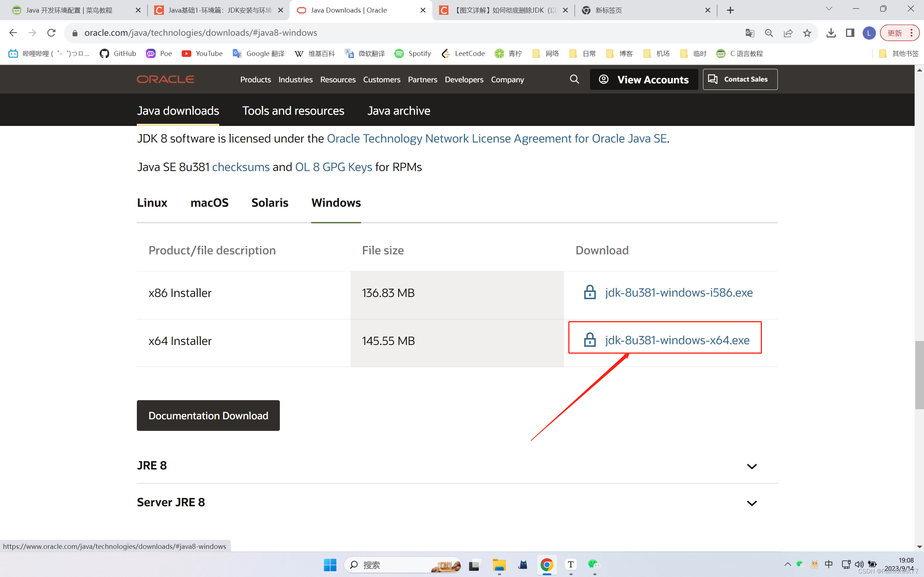Click the Oracle logo
924x577 pixels.
[x=165, y=79]
